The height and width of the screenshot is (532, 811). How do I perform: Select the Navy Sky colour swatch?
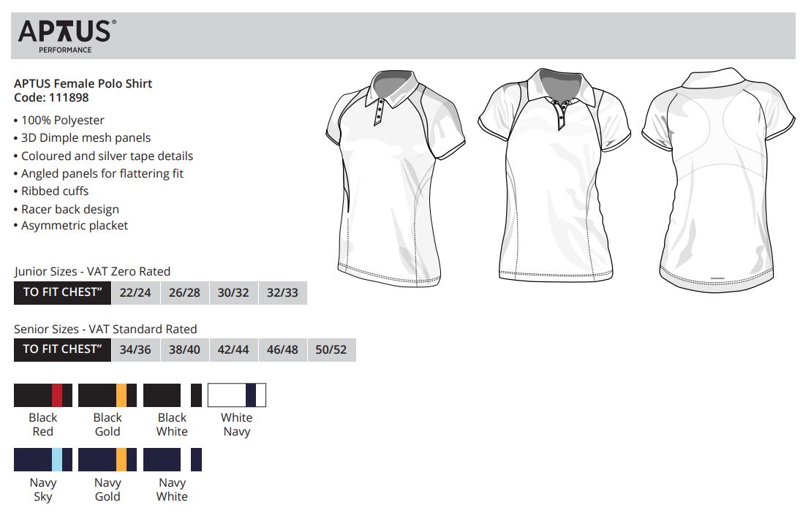tap(43, 460)
